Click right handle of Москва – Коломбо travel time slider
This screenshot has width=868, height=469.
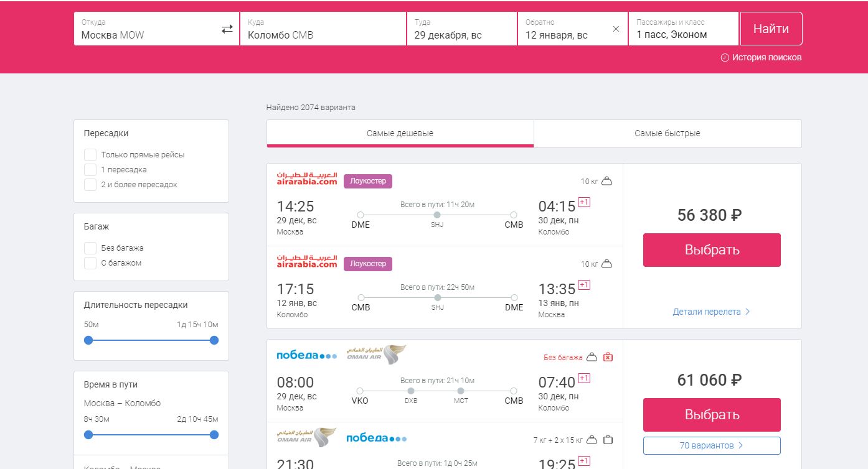(214, 435)
